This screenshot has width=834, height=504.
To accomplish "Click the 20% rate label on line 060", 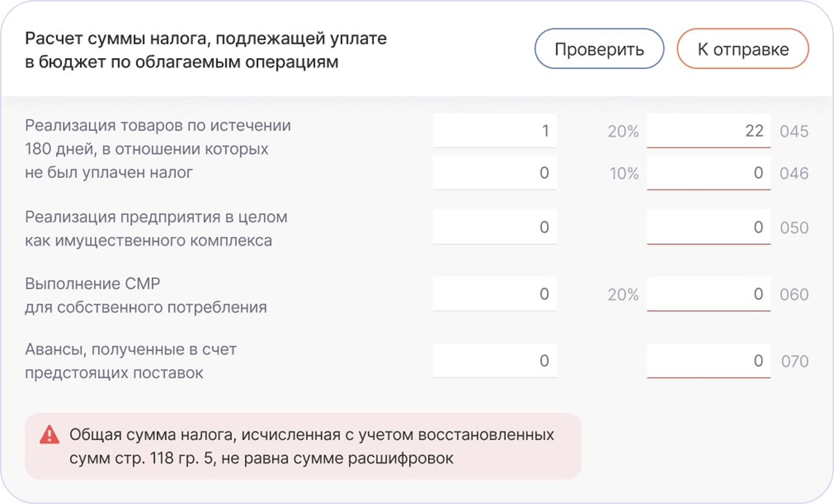I will pos(623,295).
